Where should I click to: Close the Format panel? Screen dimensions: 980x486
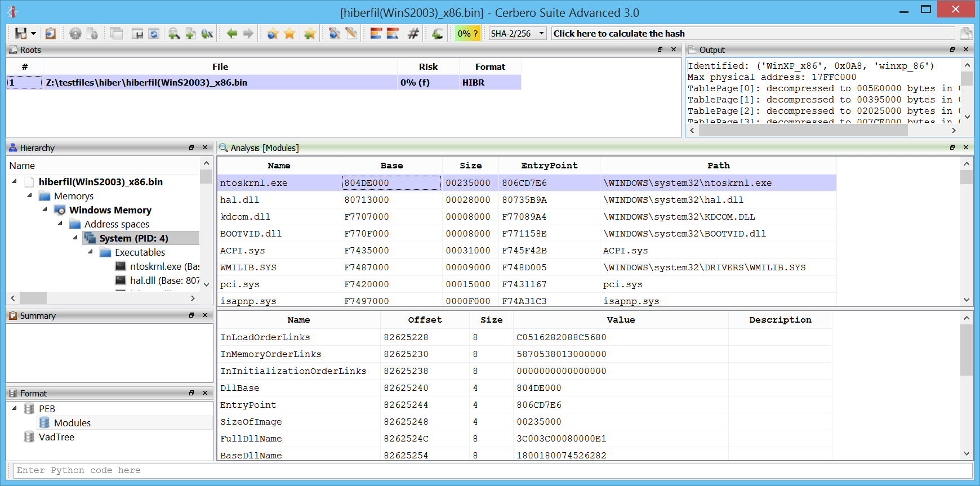[x=205, y=393]
